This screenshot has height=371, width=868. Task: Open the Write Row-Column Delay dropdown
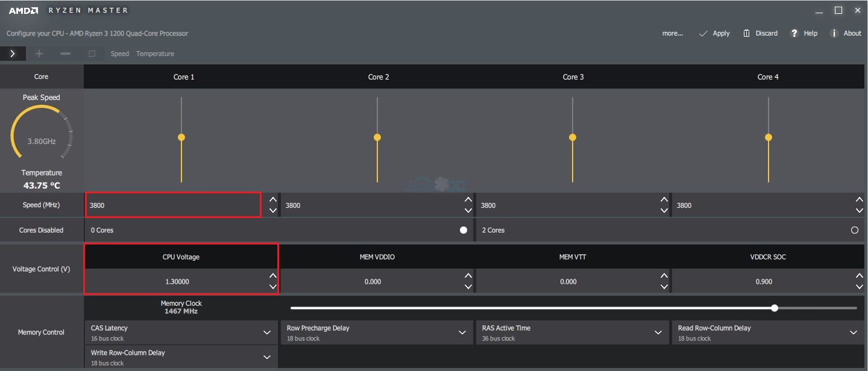click(180, 357)
